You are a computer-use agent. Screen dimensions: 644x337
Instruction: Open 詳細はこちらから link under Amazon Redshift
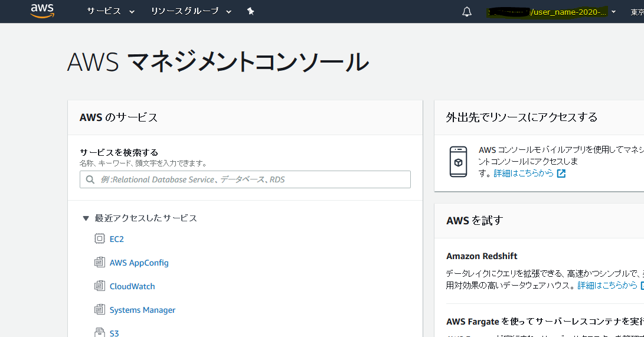tap(607, 285)
